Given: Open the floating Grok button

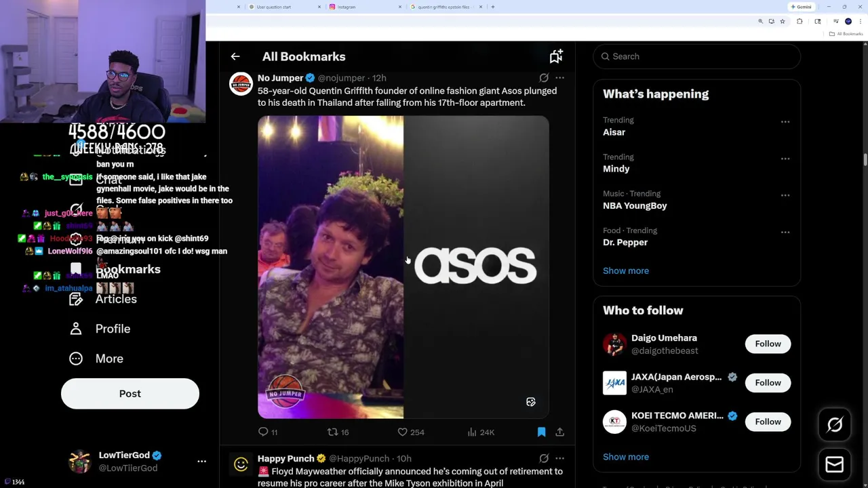Looking at the screenshot, I should (x=835, y=425).
